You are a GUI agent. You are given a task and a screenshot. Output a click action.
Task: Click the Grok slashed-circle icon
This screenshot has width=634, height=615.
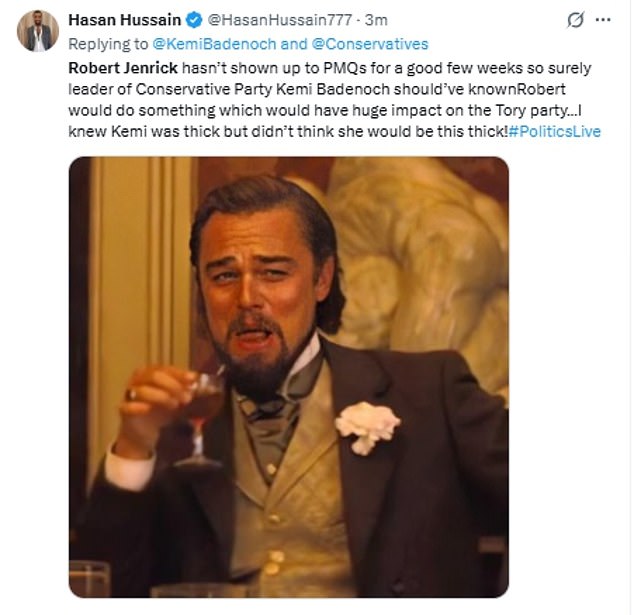tap(575, 20)
